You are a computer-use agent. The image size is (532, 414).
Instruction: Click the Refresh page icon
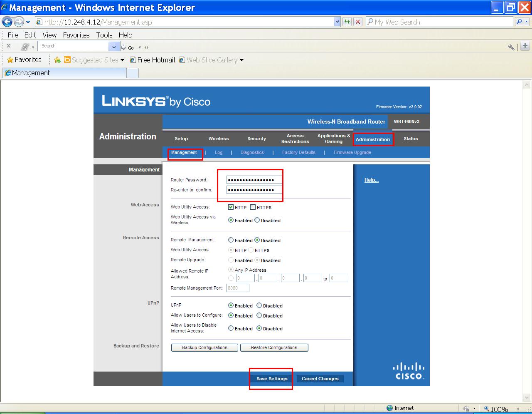[347, 22]
